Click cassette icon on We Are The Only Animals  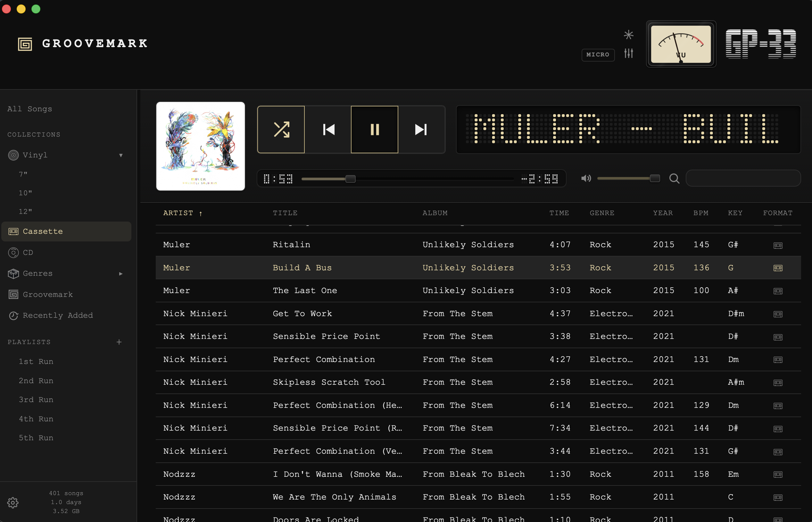(x=778, y=498)
